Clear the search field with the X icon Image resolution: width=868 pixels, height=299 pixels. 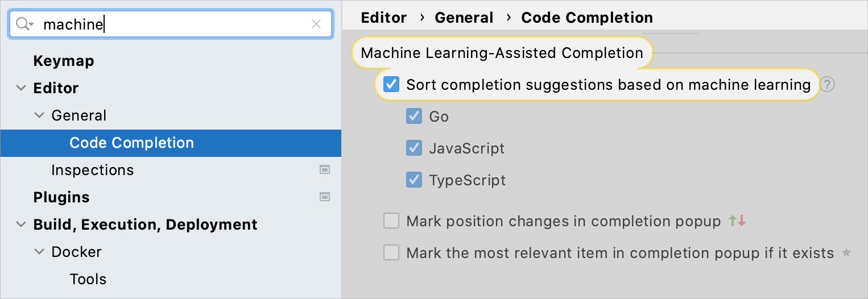pyautogui.click(x=316, y=24)
